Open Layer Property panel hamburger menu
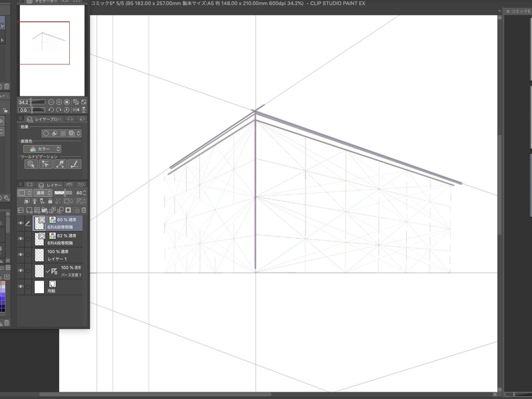532x399 pixels. click(21, 118)
